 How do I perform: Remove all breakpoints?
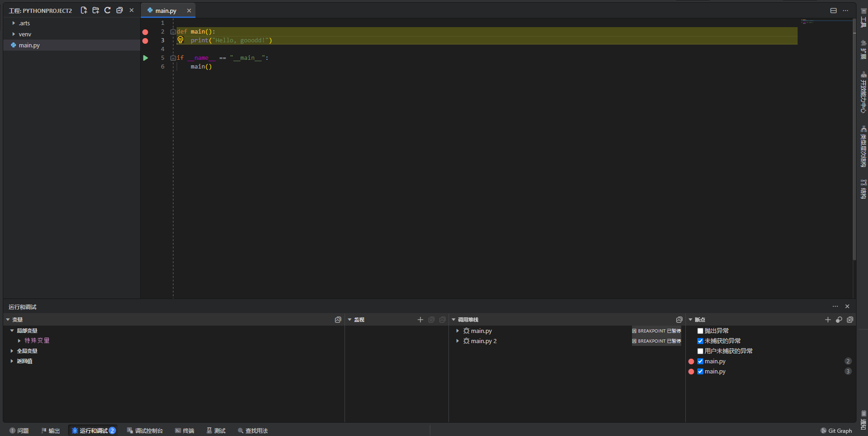850,320
